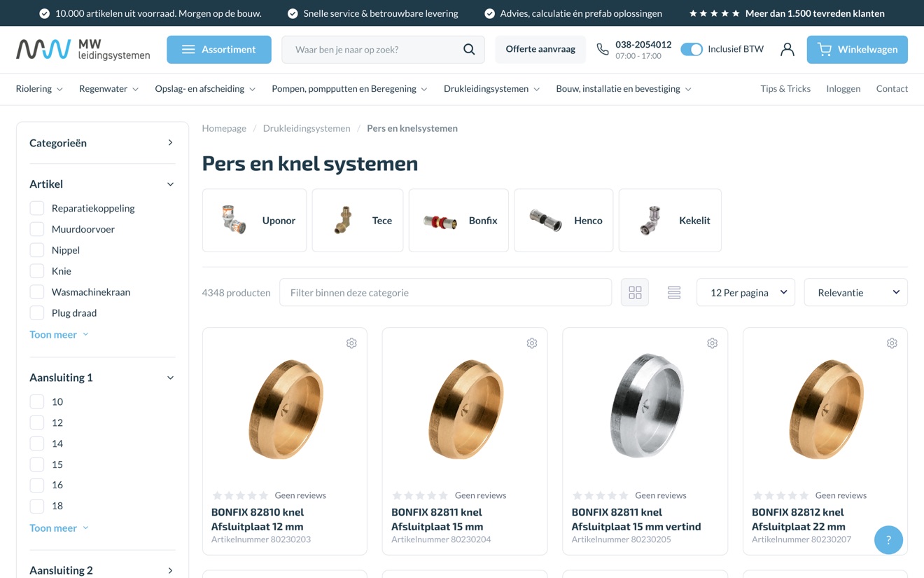This screenshot has width=924, height=578.
Task: Switch to list view layout
Action: (x=674, y=292)
